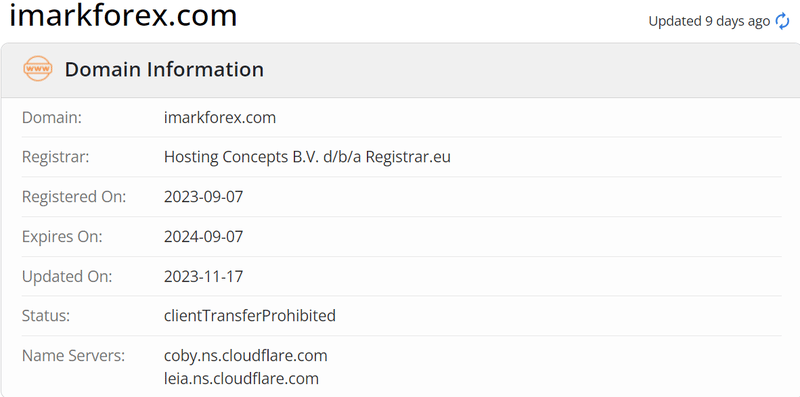
Task: Click the Domain: field label
Action: point(52,118)
